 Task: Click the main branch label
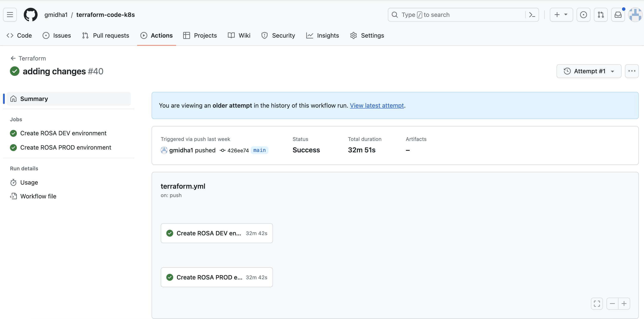[260, 150]
